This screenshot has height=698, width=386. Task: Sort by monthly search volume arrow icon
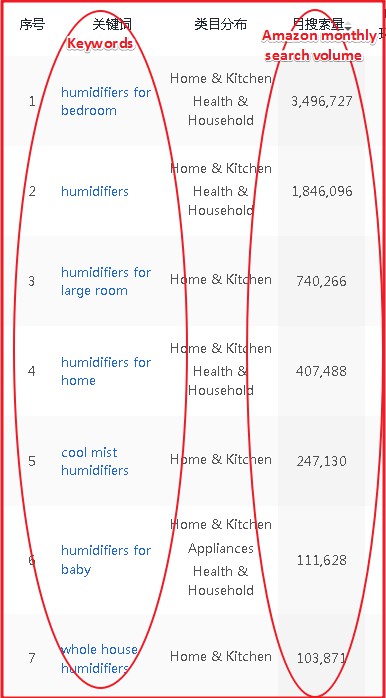pos(348,25)
